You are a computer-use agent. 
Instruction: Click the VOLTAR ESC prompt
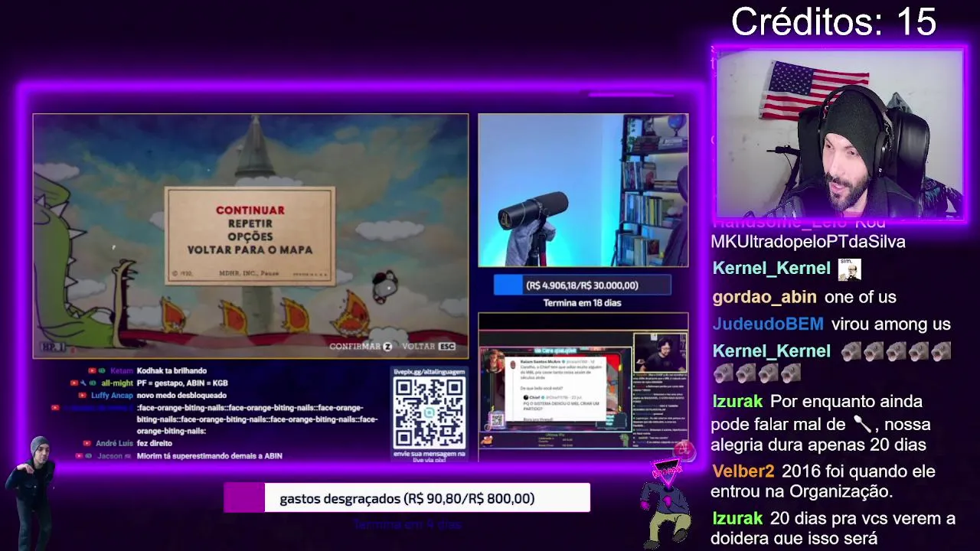click(x=429, y=347)
